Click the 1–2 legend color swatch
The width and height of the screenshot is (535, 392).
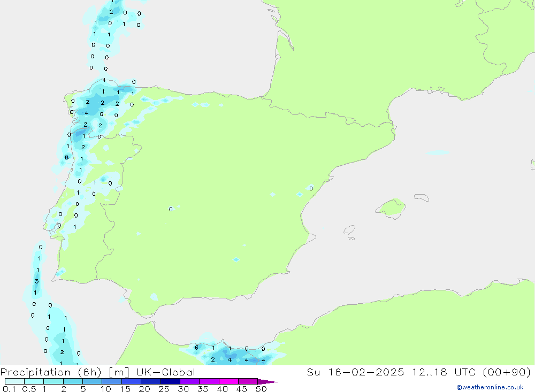coord(53,381)
